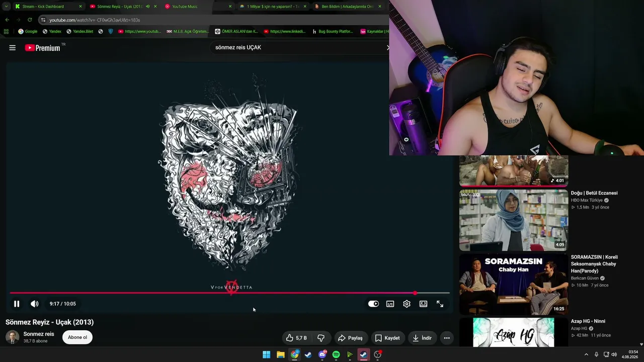644x362 pixels.
Task: Open the HBO Max Türkiye channel name
Action: click(587, 200)
